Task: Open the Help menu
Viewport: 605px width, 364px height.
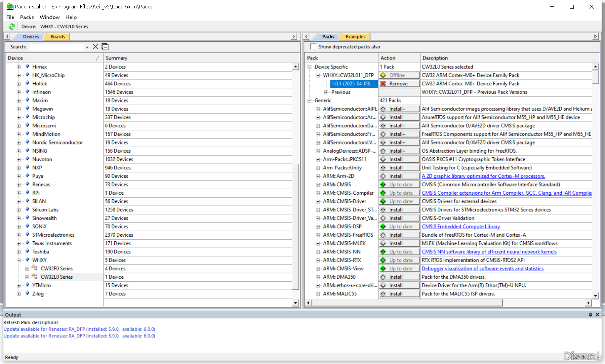Action: click(x=71, y=17)
